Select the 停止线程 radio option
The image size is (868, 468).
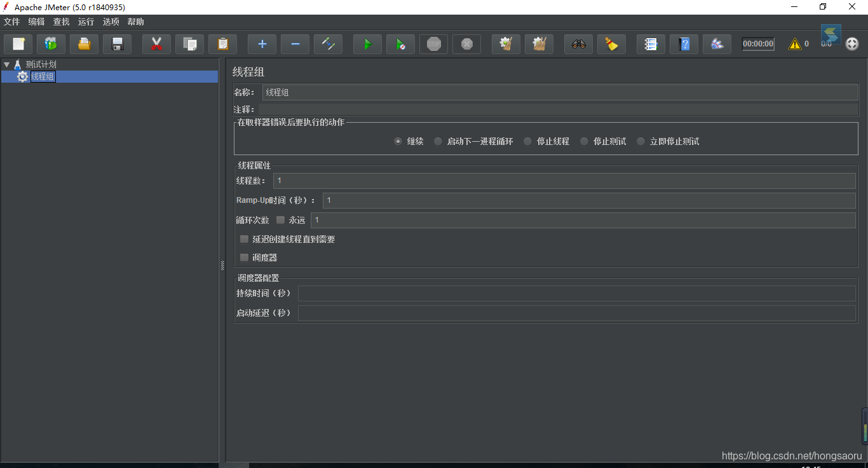pos(546,141)
